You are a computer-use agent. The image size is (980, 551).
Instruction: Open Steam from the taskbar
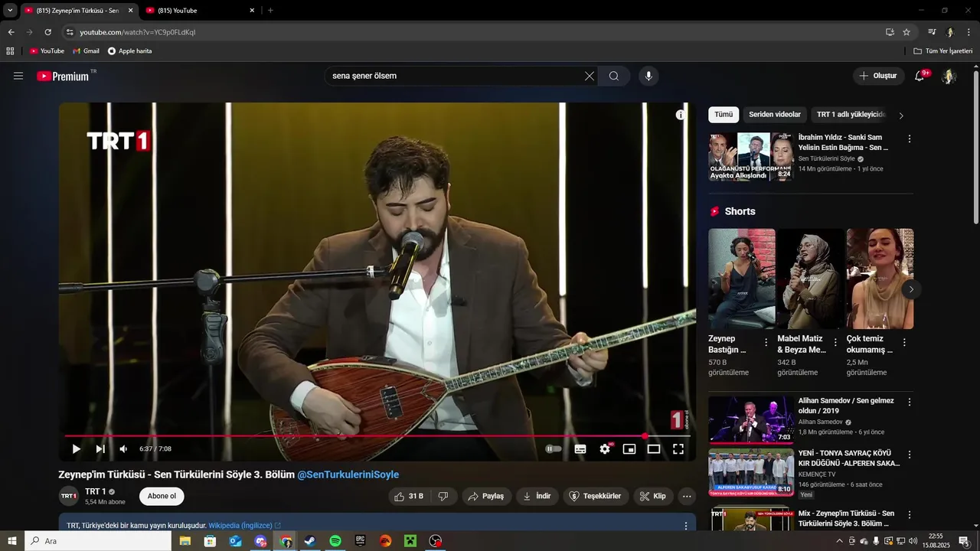pyautogui.click(x=310, y=541)
